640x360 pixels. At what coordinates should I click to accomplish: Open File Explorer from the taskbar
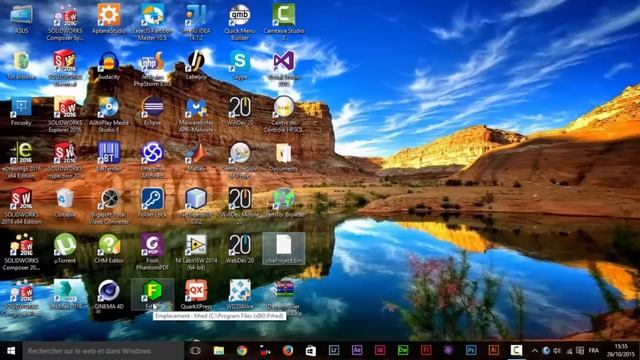(218, 351)
